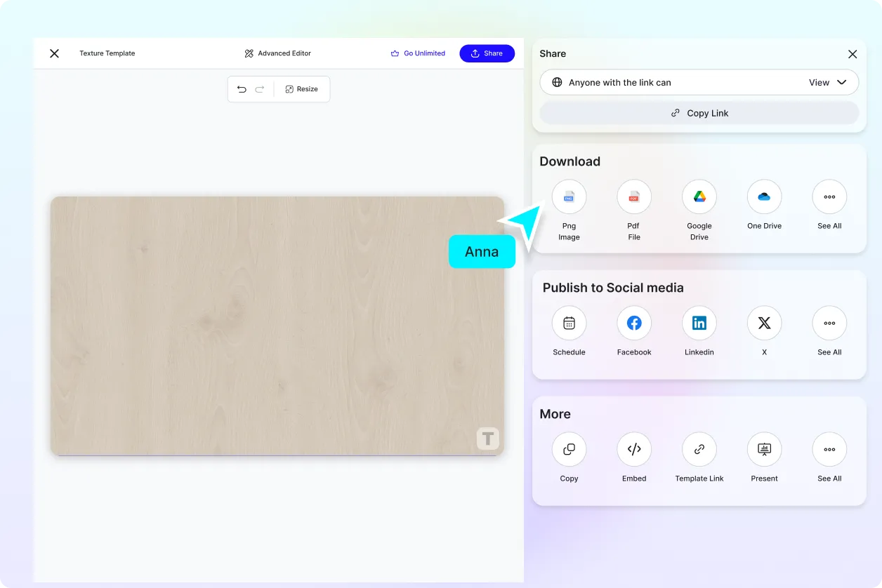Click the Resize button
The width and height of the screenshot is (882, 588).
(302, 89)
